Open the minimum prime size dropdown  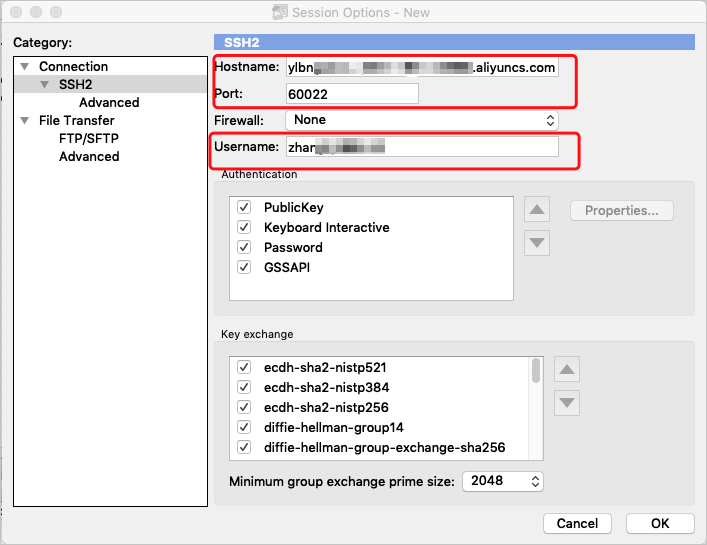pyautogui.click(x=503, y=481)
